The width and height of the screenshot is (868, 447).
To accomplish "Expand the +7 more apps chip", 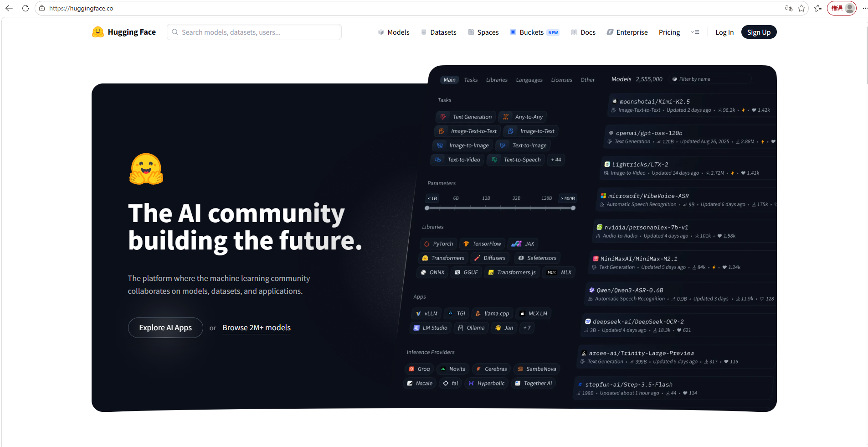I will [527, 327].
